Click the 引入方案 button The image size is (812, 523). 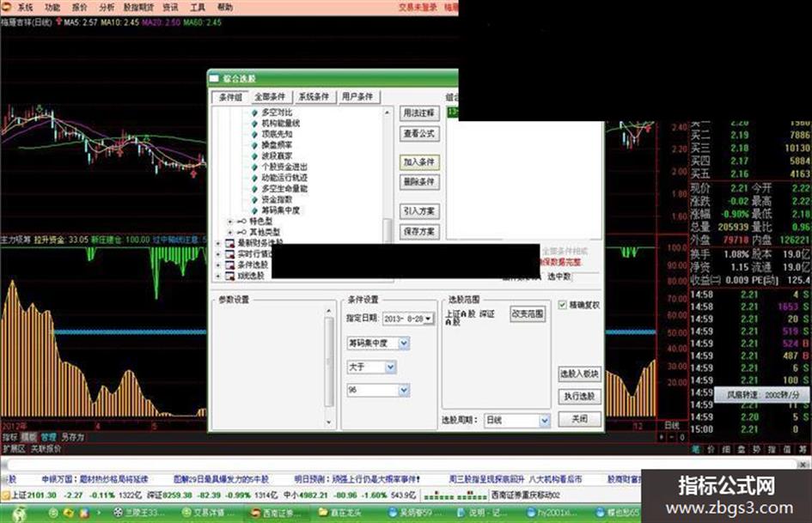tap(419, 210)
